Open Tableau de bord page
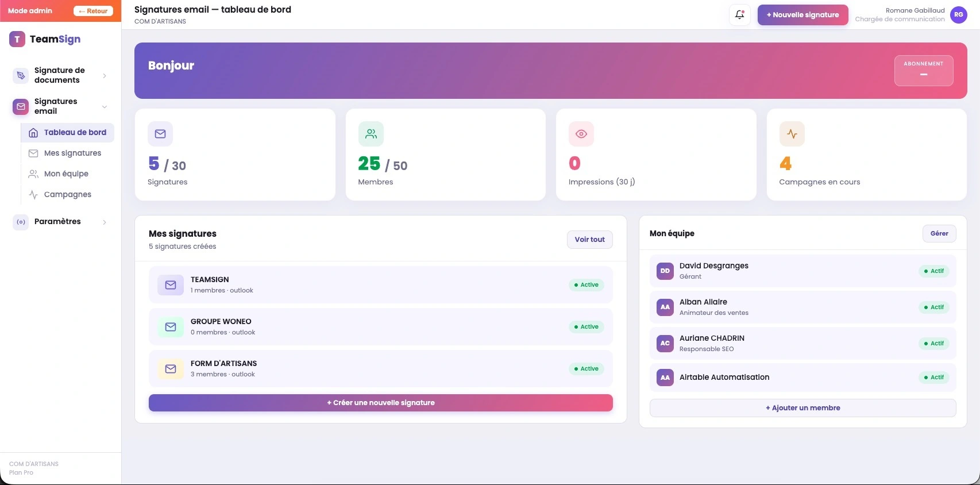This screenshot has width=980, height=485. coord(68,133)
